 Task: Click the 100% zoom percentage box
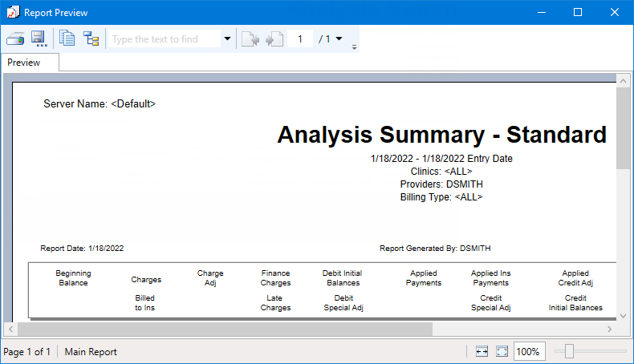528,351
